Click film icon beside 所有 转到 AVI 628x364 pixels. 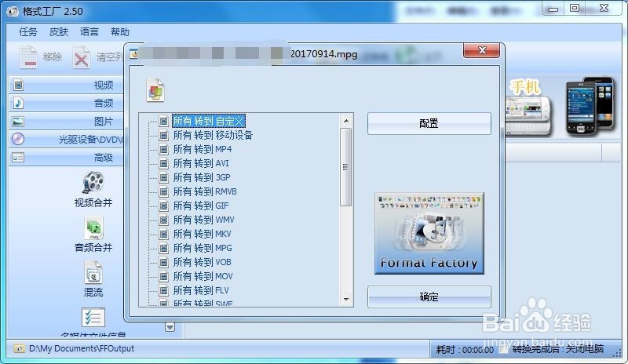pos(163,163)
